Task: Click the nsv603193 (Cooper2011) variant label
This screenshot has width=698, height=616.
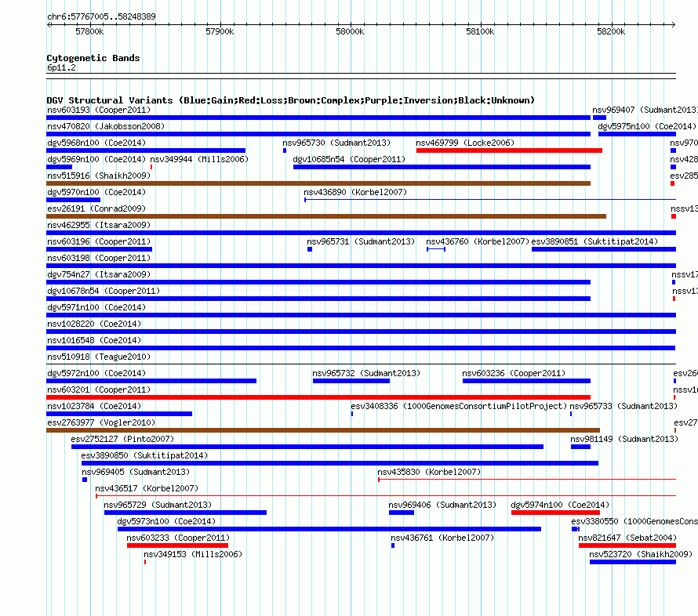Action: tap(99, 110)
